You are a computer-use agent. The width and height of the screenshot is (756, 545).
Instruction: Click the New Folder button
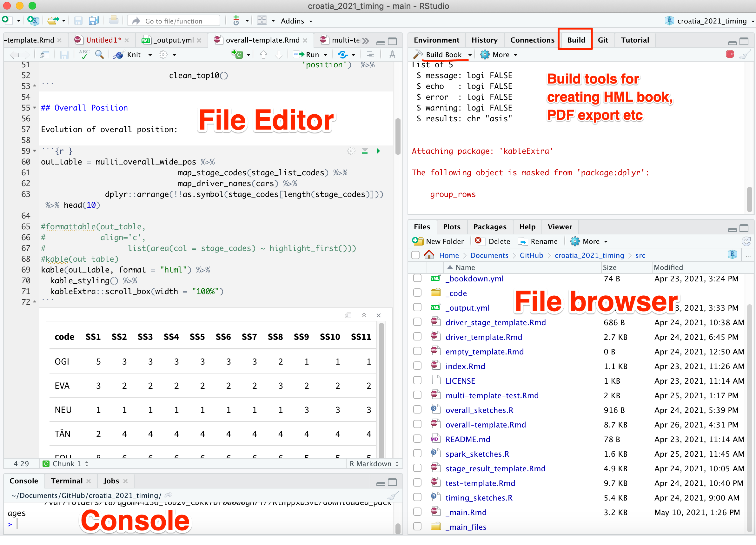click(437, 241)
